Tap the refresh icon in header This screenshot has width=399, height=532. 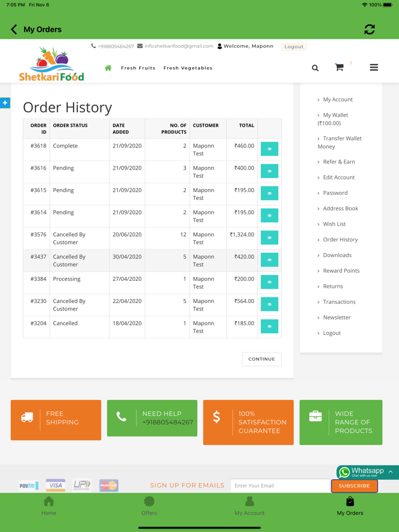369,30
